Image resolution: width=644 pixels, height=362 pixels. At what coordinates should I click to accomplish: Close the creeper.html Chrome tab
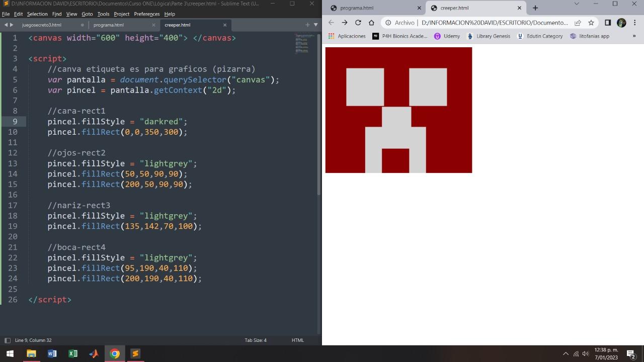(519, 8)
